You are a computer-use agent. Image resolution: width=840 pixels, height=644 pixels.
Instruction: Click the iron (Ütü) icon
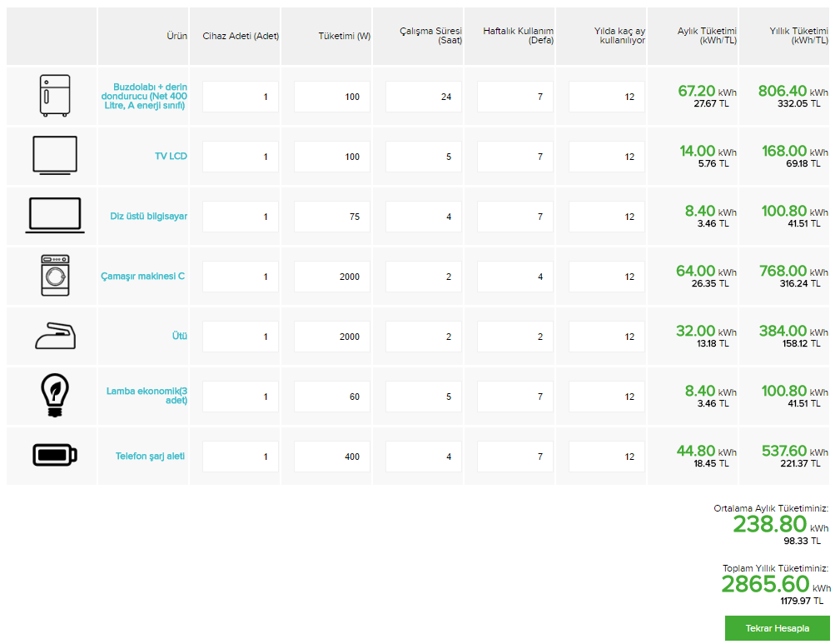[x=55, y=337]
